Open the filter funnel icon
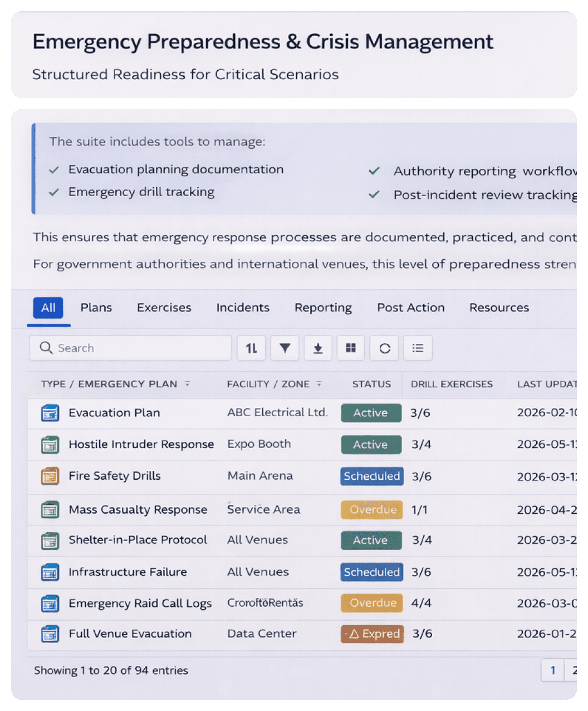Image resolution: width=588 pixels, height=711 pixels. [285, 348]
